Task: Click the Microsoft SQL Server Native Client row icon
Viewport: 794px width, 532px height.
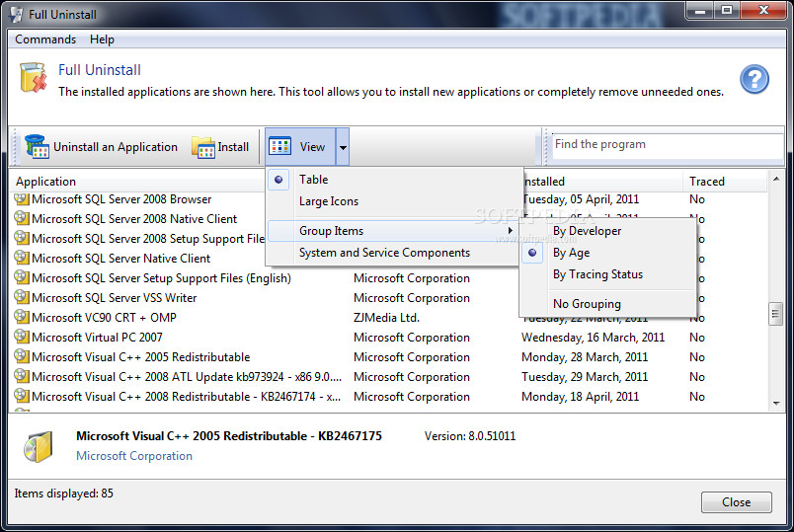Action: [22, 259]
